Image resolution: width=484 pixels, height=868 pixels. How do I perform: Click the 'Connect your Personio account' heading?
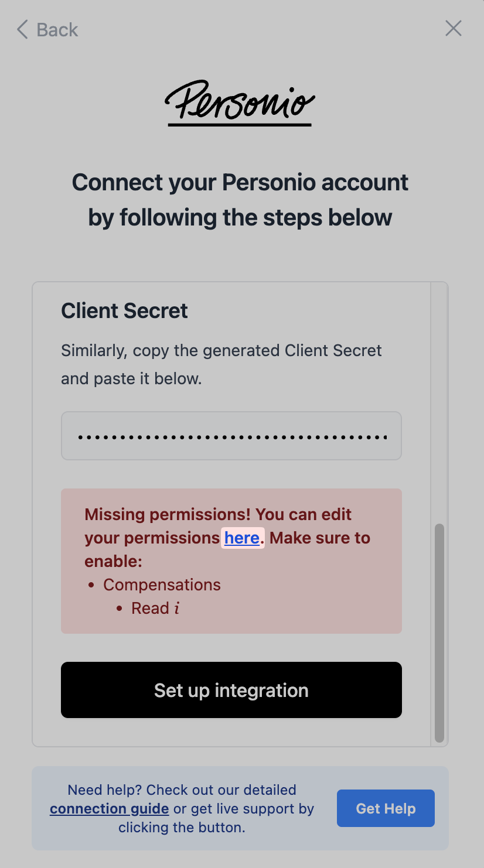tap(240, 182)
